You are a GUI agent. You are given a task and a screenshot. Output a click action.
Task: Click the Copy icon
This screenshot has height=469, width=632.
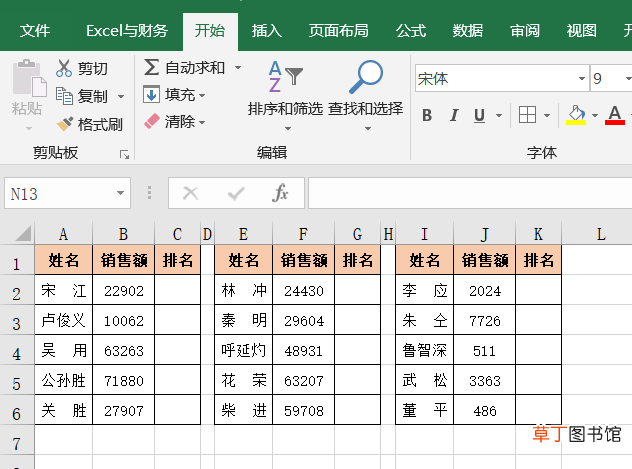pyautogui.click(x=64, y=96)
